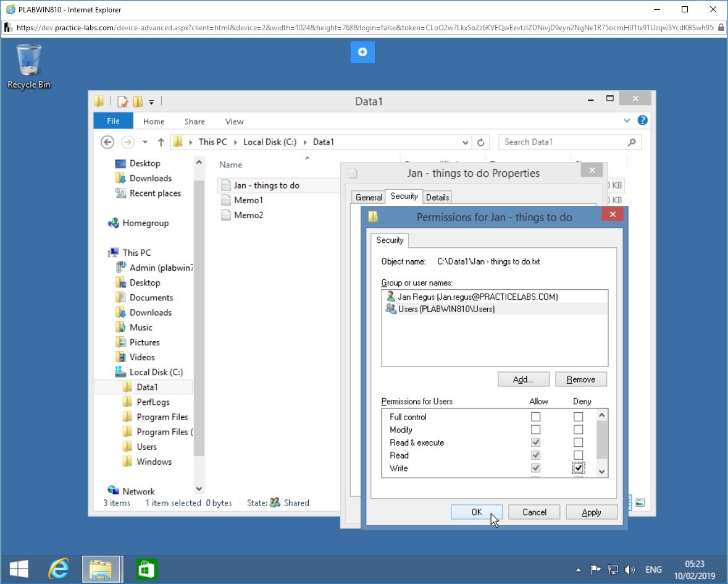The image size is (728, 584).
Task: Launch Internet Explorer from the taskbar
Action: (x=59, y=569)
